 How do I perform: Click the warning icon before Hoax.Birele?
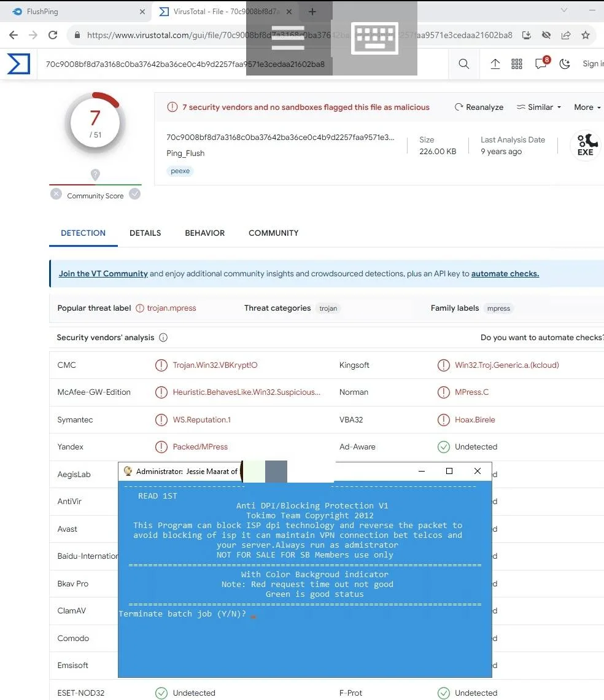443,419
